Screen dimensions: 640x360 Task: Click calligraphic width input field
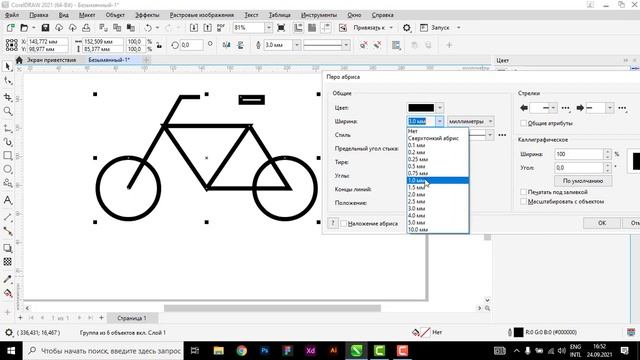click(x=578, y=154)
